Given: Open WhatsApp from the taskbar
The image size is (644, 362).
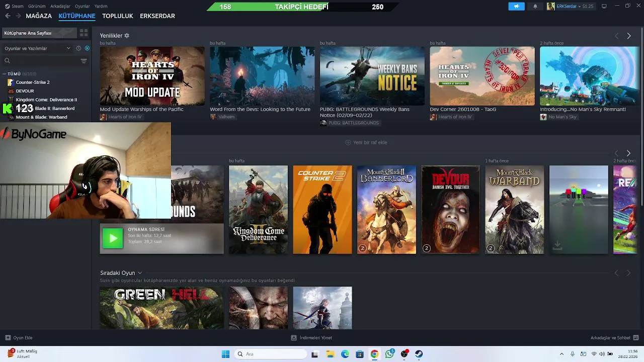Looking at the screenshot, I should (390, 354).
